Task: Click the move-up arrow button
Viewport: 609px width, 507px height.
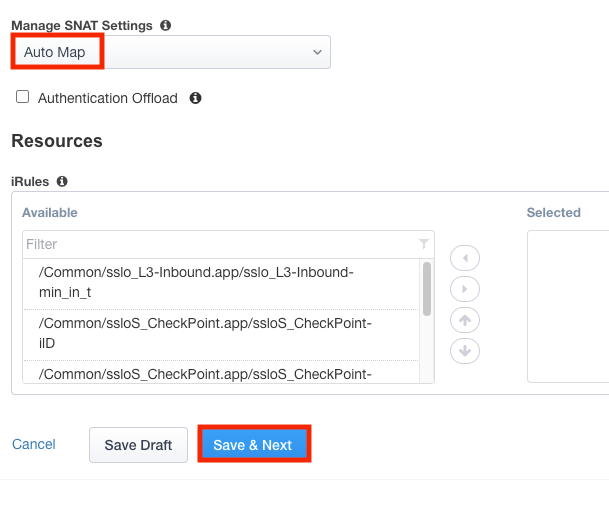Action: (x=465, y=320)
